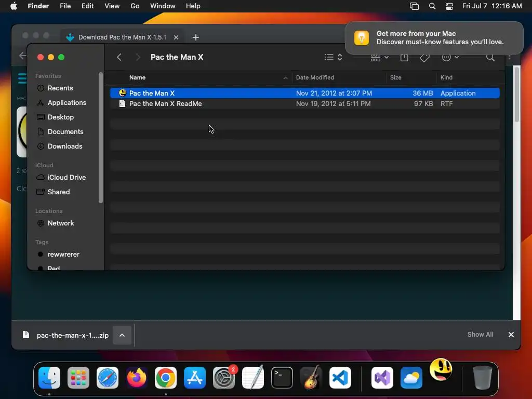532x399 pixels.
Task: Click the Finder search magnifier icon
Action: [x=490, y=57]
